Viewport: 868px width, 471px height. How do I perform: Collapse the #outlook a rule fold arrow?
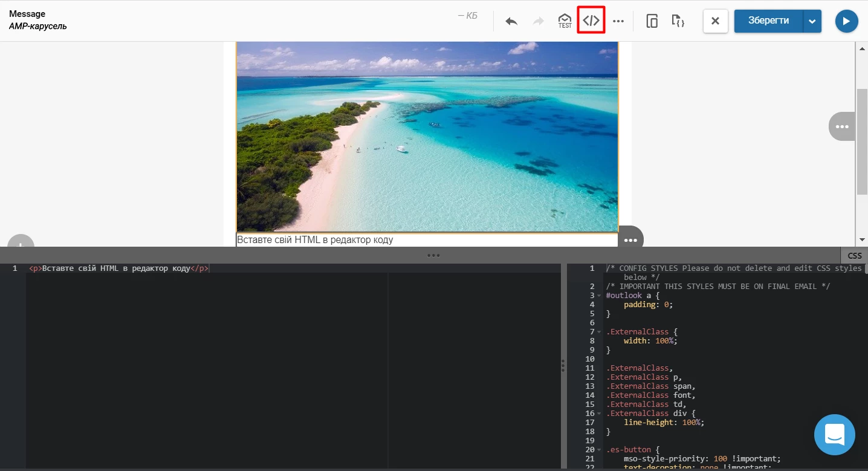[x=600, y=296]
